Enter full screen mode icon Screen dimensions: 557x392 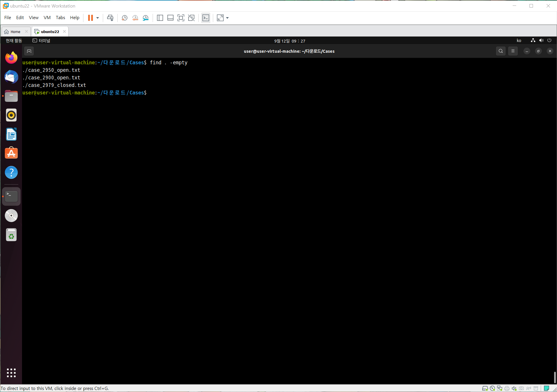click(181, 18)
